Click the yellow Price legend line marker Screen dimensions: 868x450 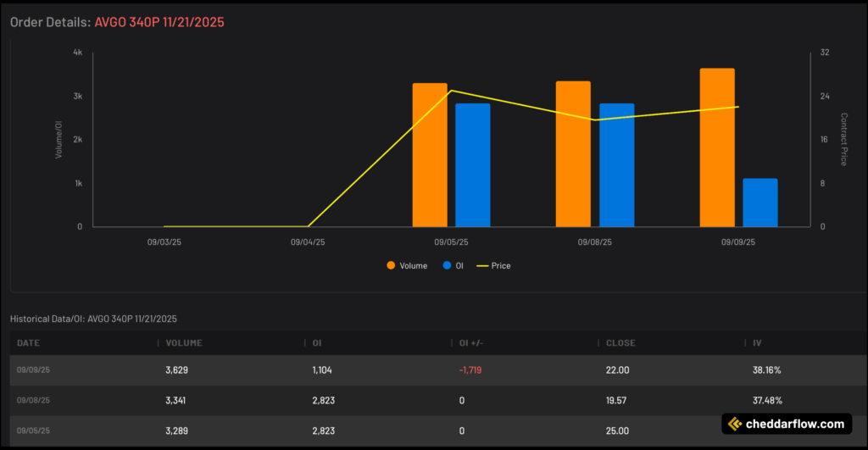(x=482, y=266)
